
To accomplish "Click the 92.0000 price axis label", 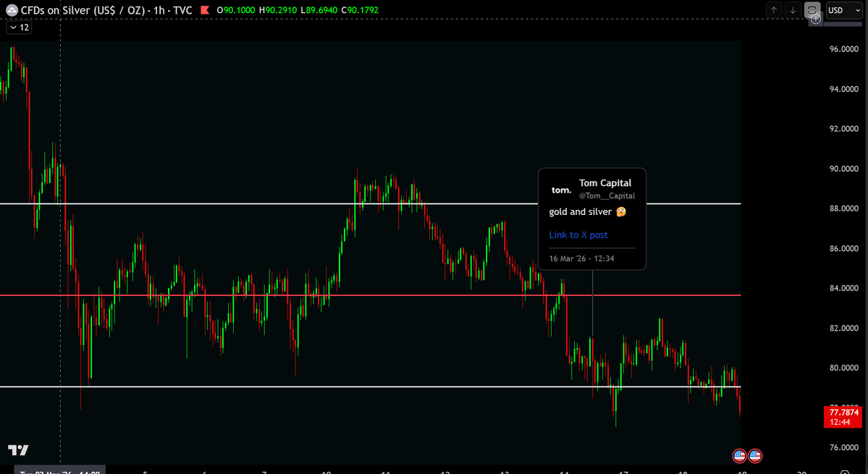I will point(843,129).
